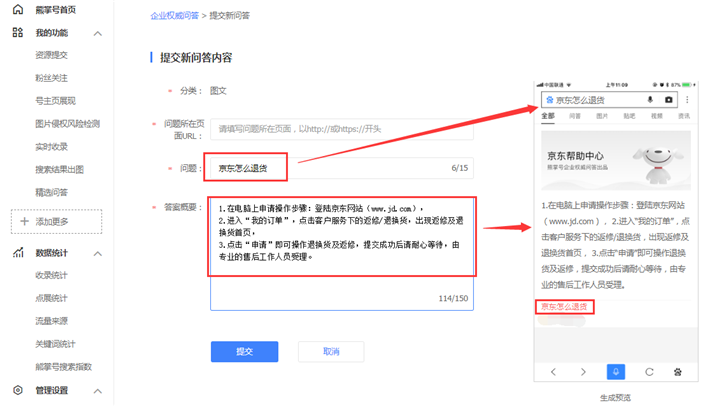
Task: Click the 答案概要 text area
Action: (342, 254)
